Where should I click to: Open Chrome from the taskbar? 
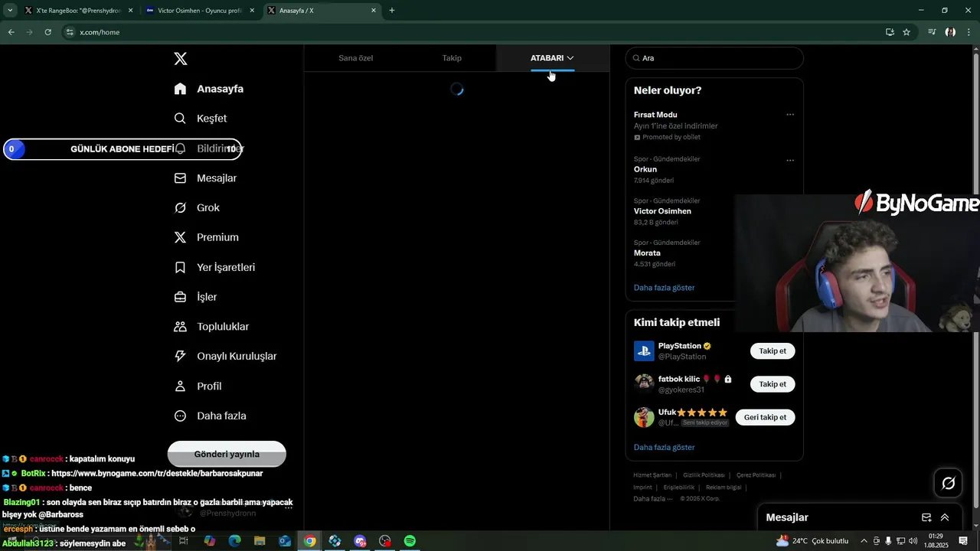309,541
